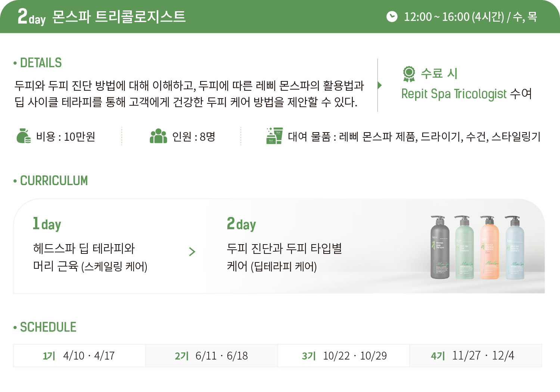Choose schedule 3기 10/22 · 10/29
Screen dimensions: 560x392
[344, 356]
